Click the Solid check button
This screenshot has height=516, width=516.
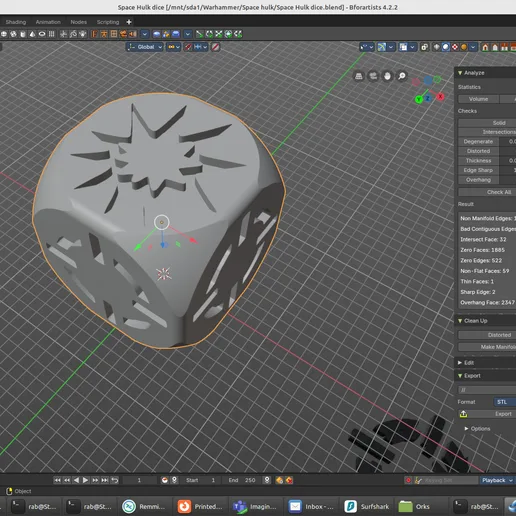coord(487,123)
